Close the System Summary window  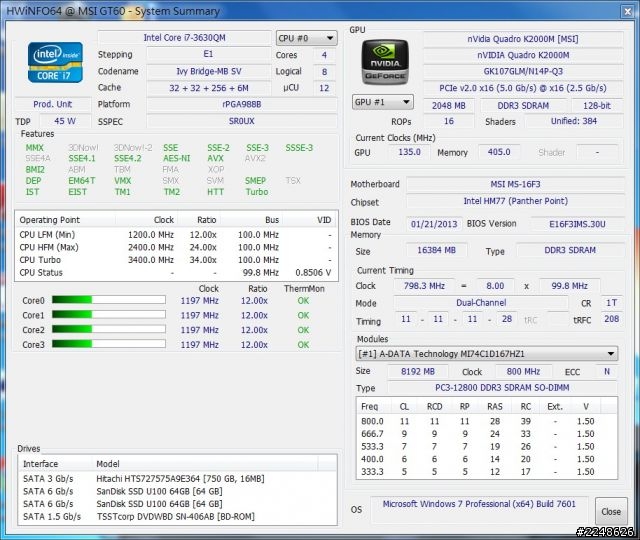click(x=627, y=11)
